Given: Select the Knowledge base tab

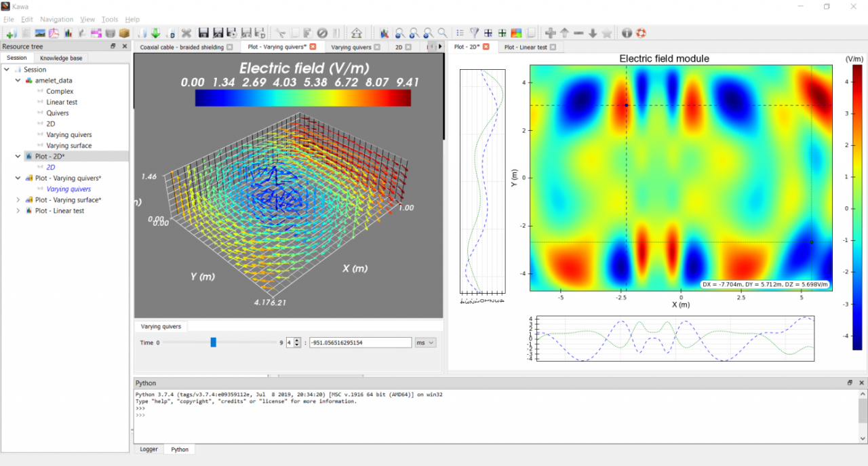Looking at the screenshot, I should click(60, 58).
